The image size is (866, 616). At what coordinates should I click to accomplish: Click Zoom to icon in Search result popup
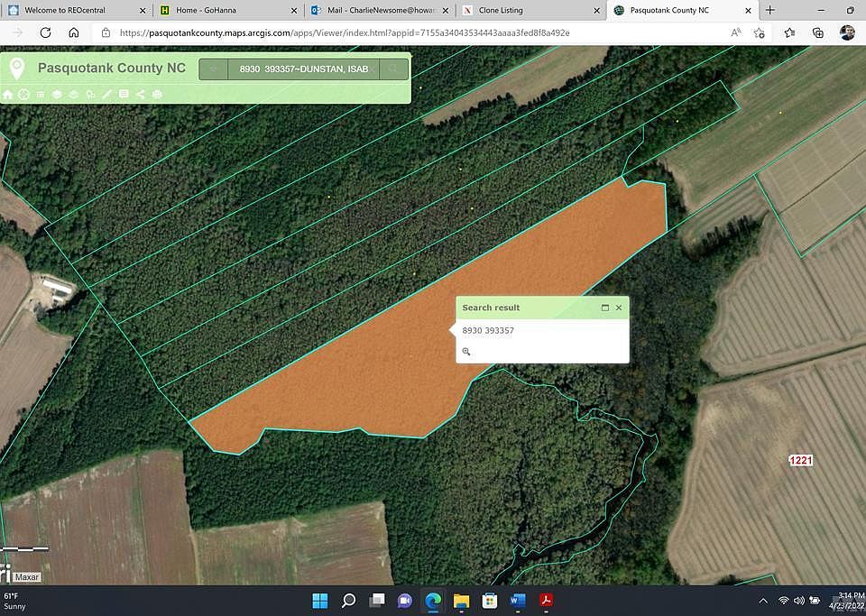coord(466,352)
